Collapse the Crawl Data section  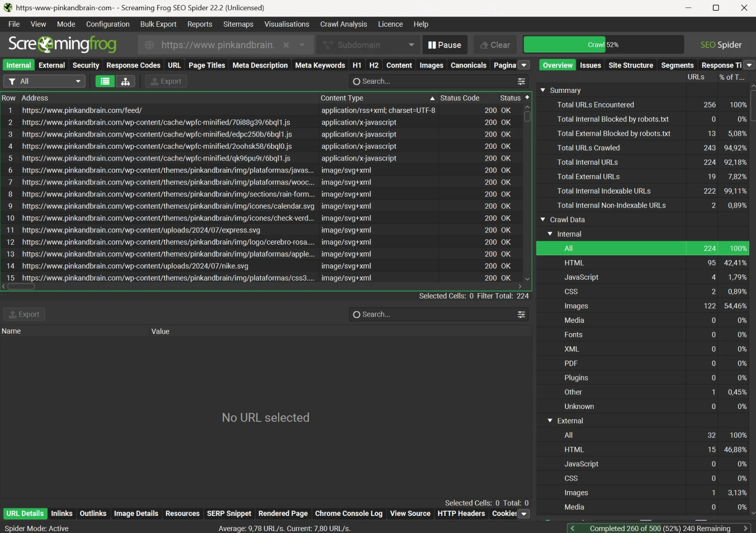[x=543, y=219]
